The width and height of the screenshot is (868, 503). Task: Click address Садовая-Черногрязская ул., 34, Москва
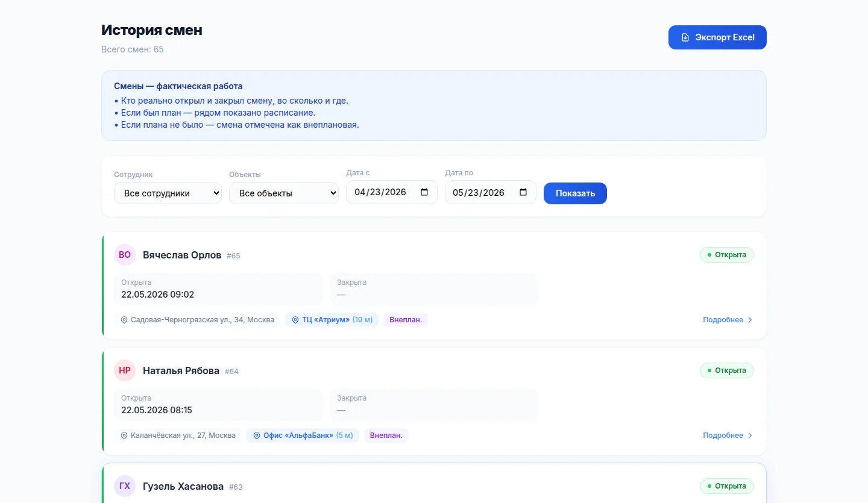coord(203,320)
